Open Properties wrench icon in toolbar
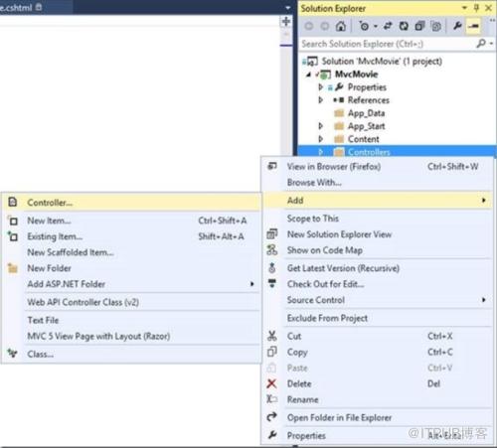The image size is (497, 448). (x=457, y=26)
